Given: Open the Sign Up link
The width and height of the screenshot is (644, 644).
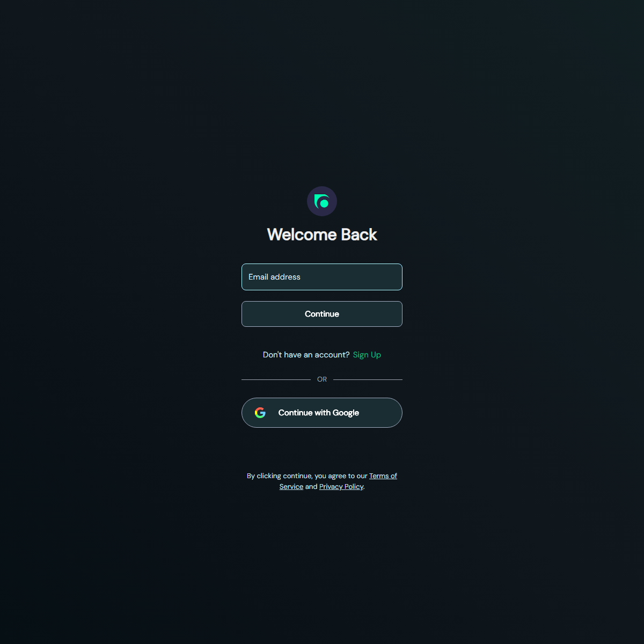Looking at the screenshot, I should (367, 355).
